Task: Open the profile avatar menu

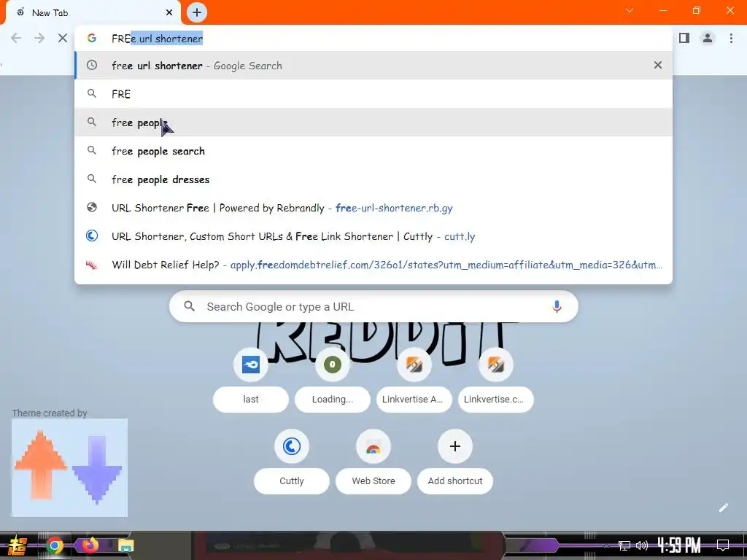Action: (708, 38)
